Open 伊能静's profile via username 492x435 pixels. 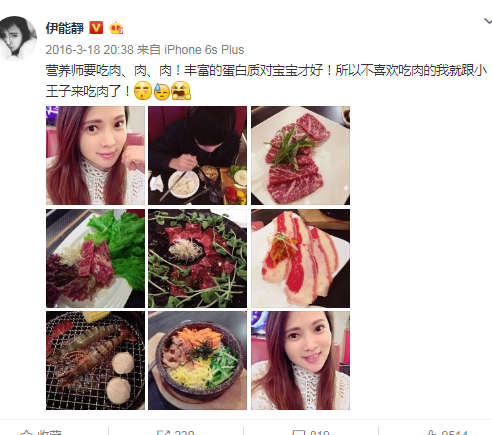click(x=65, y=28)
